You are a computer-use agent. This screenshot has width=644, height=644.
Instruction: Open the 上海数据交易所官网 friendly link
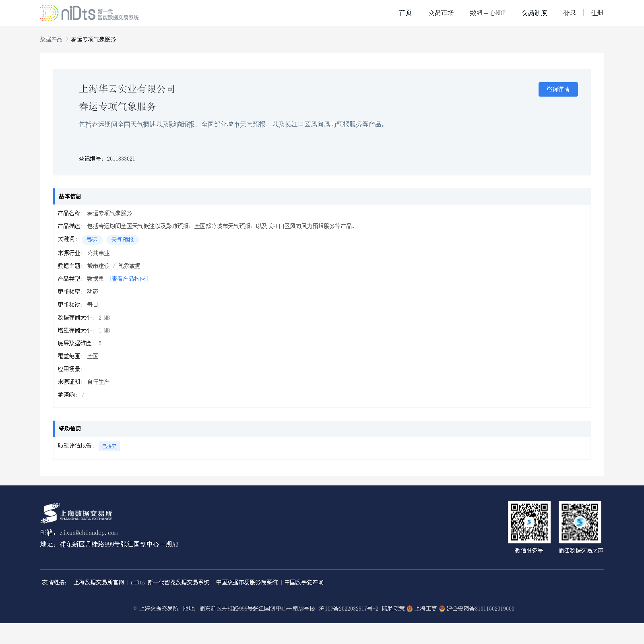(x=99, y=582)
